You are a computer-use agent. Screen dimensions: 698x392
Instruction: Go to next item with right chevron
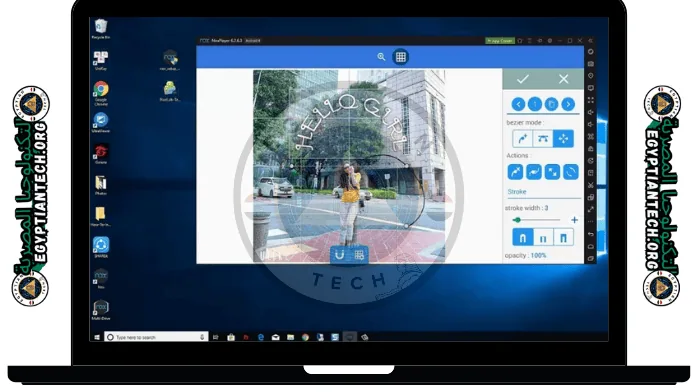(568, 104)
